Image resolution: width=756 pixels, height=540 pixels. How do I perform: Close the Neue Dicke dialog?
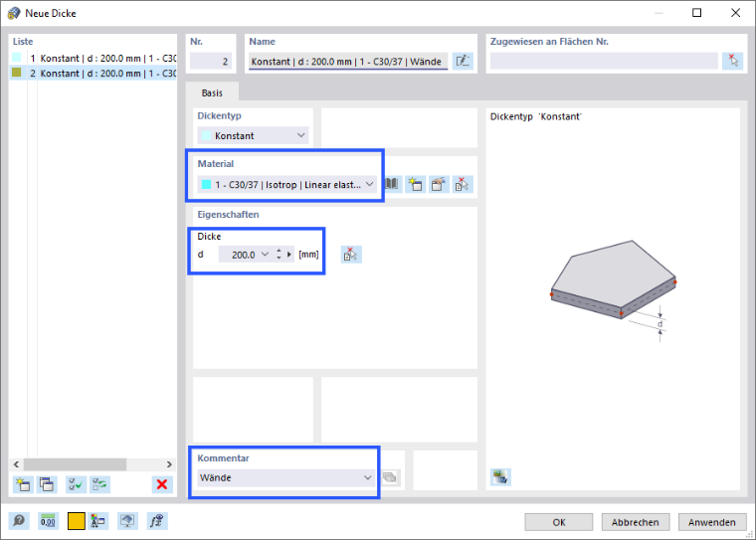click(x=735, y=13)
